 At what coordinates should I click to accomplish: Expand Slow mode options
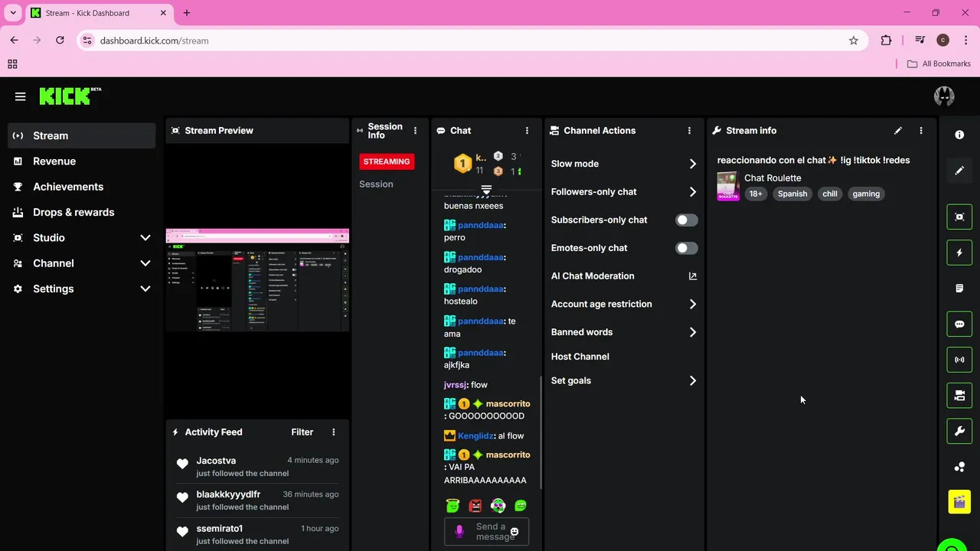point(693,164)
